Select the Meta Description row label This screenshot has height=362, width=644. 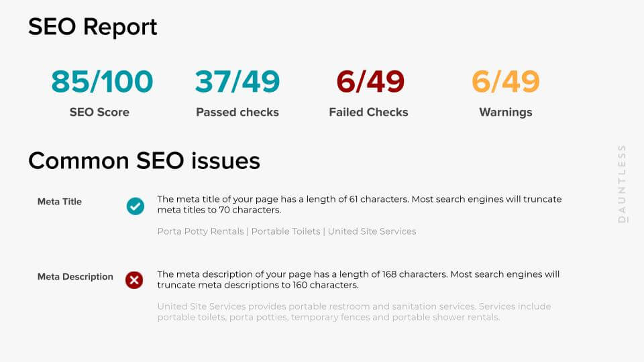point(75,276)
